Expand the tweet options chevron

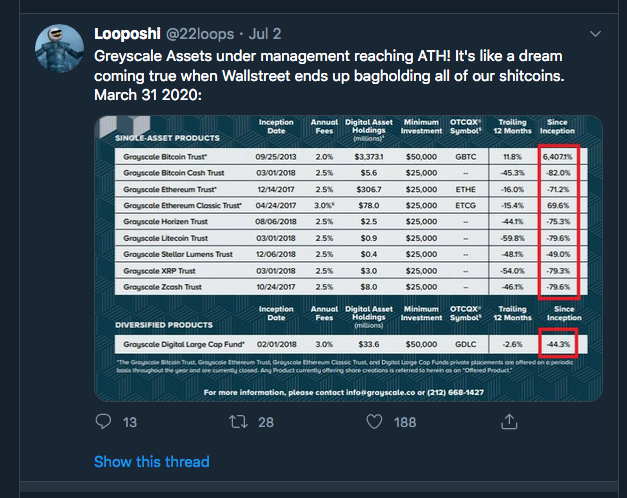(x=595, y=34)
